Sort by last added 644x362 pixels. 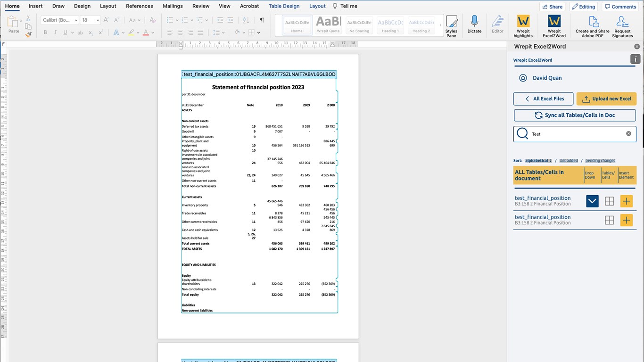pyautogui.click(x=569, y=161)
